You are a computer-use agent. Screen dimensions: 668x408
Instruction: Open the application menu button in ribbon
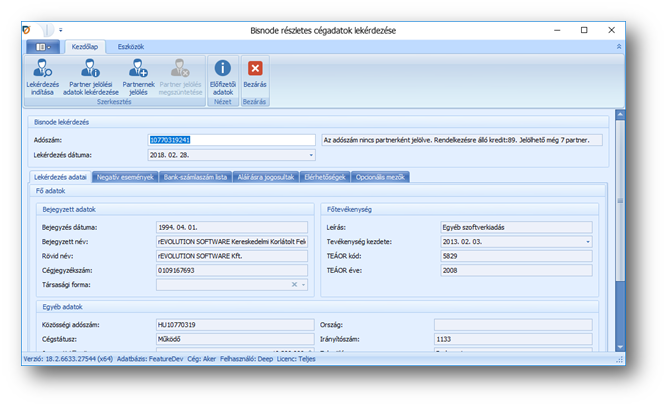pyautogui.click(x=43, y=46)
